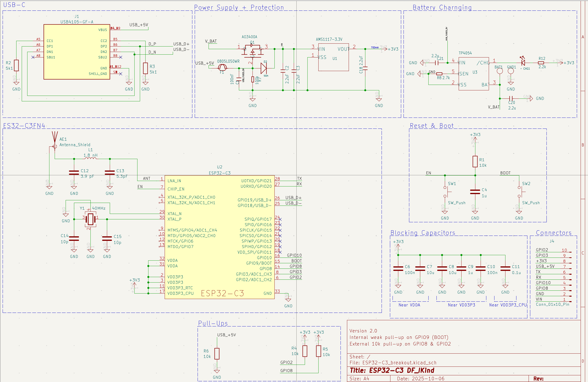Select resistor R4 10k symbol
Screen dimensions: 588x382
click(305, 351)
